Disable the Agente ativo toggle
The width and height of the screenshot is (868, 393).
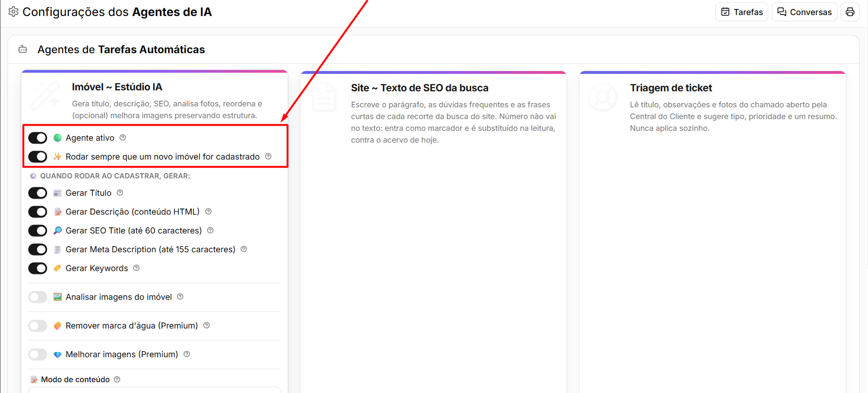coord(38,137)
